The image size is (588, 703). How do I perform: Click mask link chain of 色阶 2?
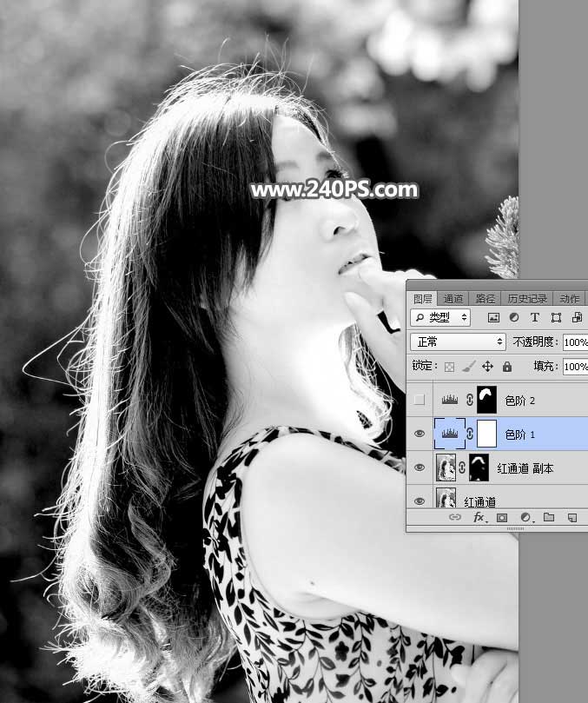[470, 399]
